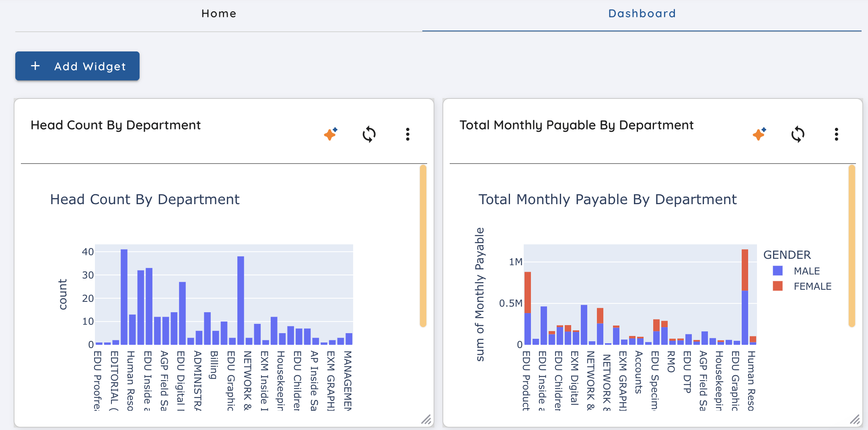Click the tallest bar in Head Count chart
This screenshot has height=430, width=868.
point(124,297)
